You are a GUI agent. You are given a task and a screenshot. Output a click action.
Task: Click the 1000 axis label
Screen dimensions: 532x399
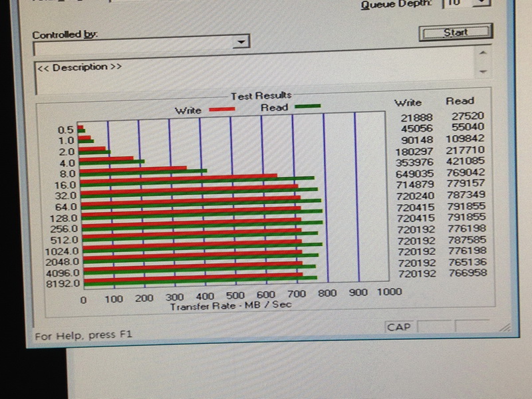point(390,292)
